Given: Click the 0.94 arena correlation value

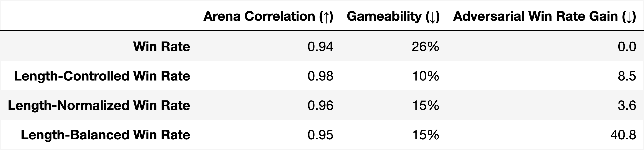Looking at the screenshot, I should (320, 47).
